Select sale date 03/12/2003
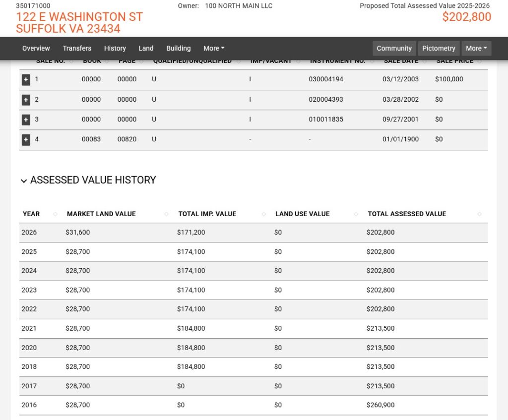Viewport: 508px width, 420px height. (x=400, y=79)
